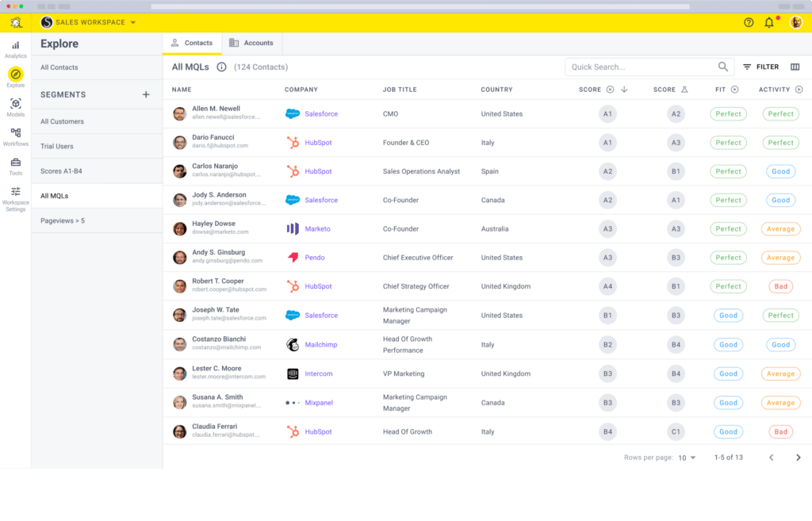The image size is (812, 521).
Task: Click the search magnifier icon
Action: (723, 67)
